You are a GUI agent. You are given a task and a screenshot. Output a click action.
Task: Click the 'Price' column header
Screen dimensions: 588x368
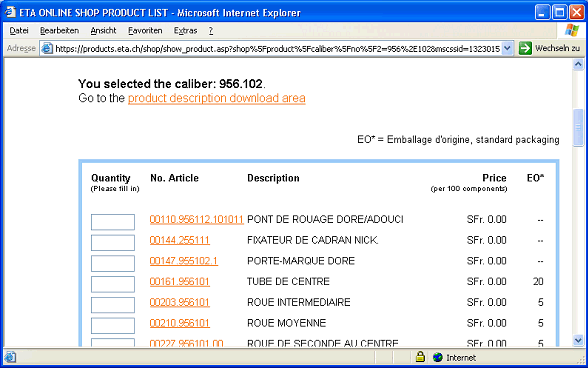click(x=494, y=178)
